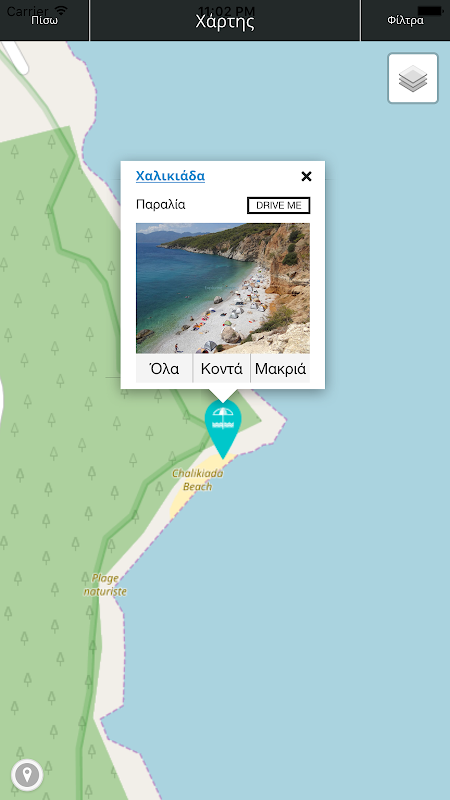Tap the Chalikiada Beach map label
Image resolution: width=450 pixels, height=800 pixels.
pyautogui.click(x=197, y=480)
